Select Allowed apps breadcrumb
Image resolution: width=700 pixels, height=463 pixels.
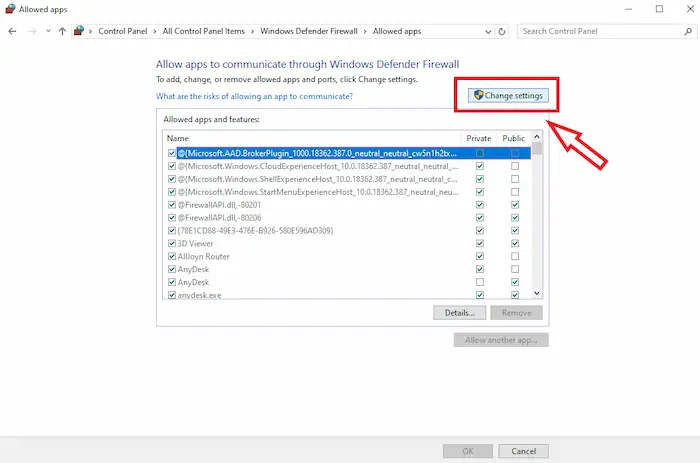397,31
